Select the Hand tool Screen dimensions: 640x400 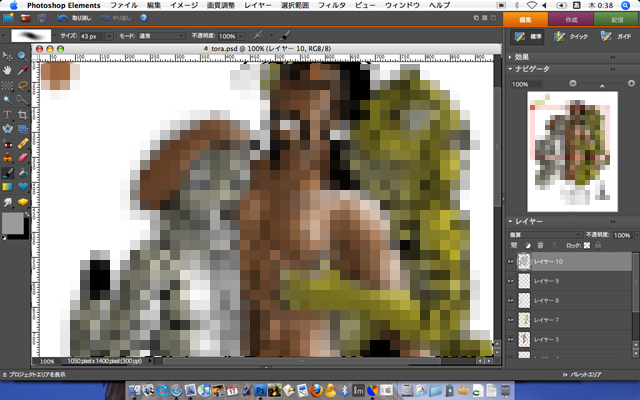coord(7,71)
